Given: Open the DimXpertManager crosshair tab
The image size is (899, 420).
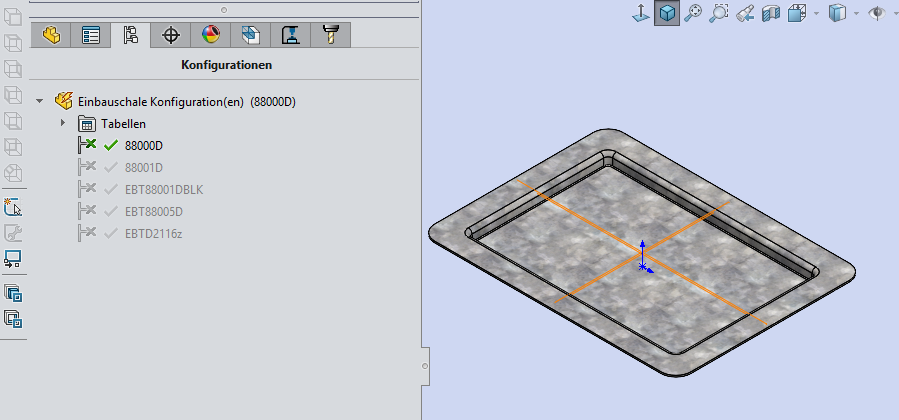Looking at the screenshot, I should click(x=171, y=36).
